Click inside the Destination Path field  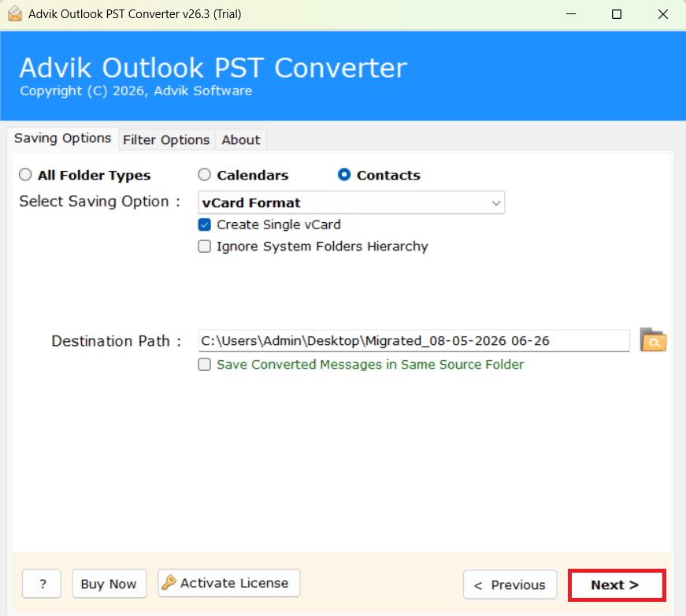[x=413, y=341]
